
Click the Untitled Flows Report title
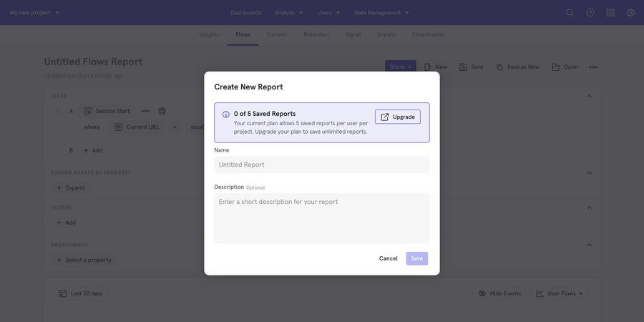click(93, 62)
